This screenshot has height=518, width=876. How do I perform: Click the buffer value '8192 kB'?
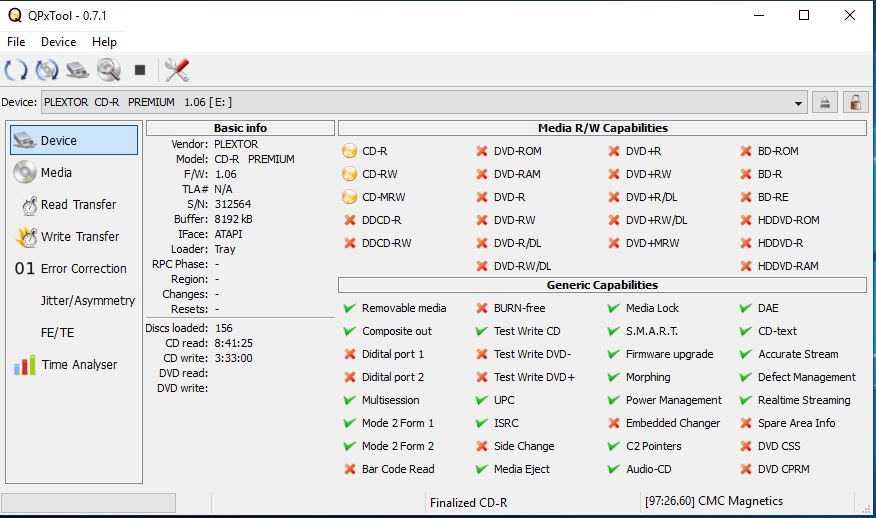(x=234, y=219)
